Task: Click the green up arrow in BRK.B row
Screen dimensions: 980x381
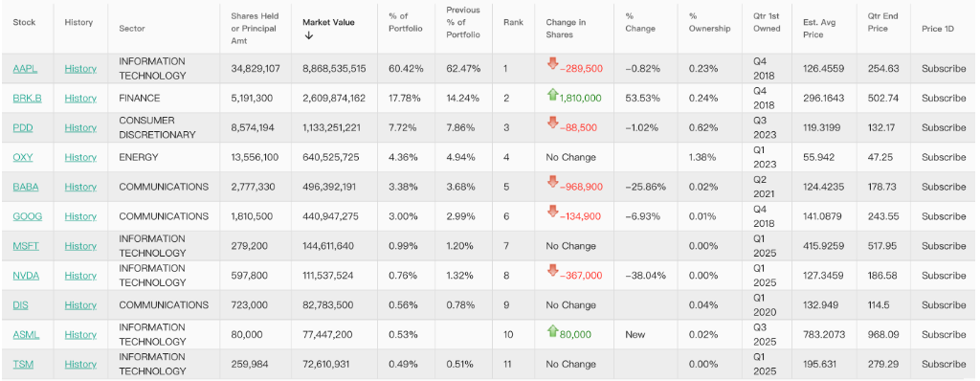Action: coord(552,94)
